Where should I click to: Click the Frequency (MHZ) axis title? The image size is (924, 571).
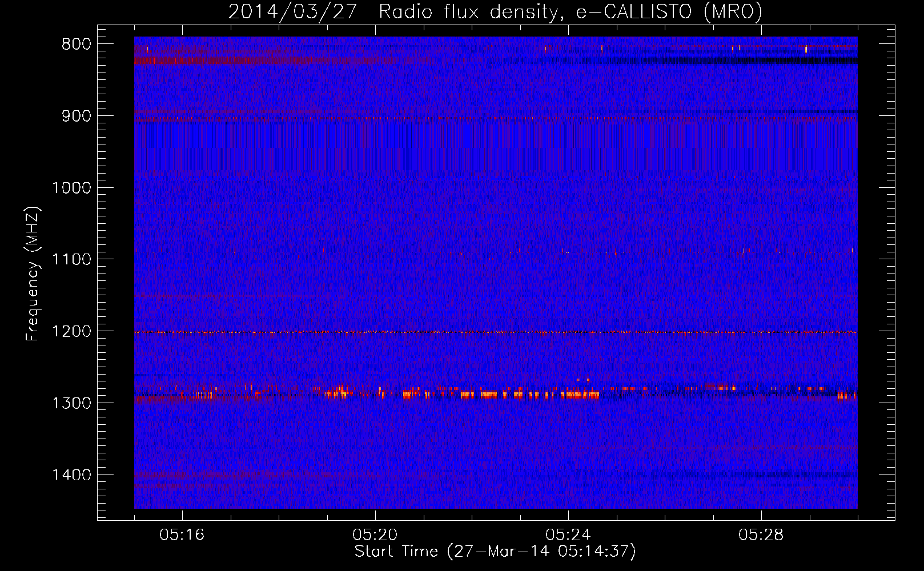[x=33, y=274]
